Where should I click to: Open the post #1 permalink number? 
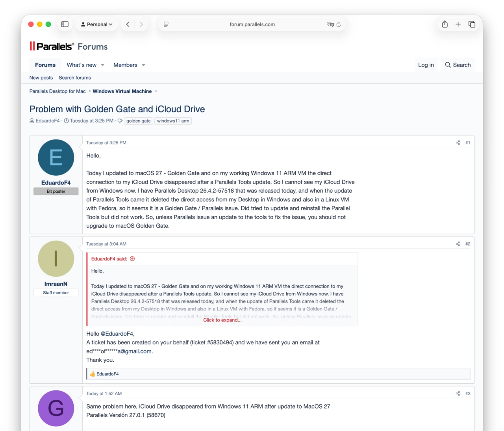coord(468,143)
